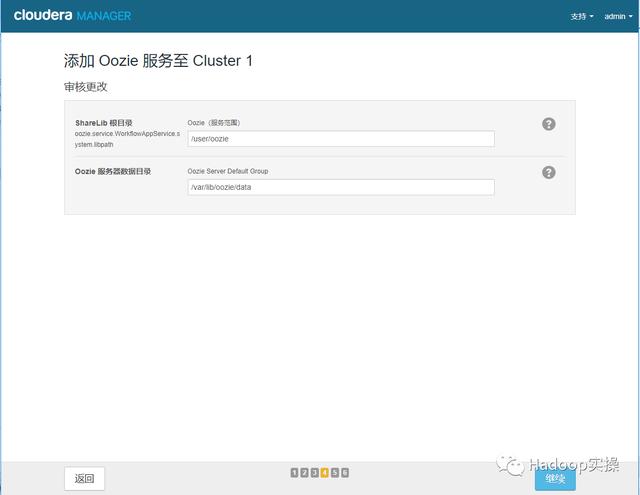Screen dimensions: 640x495
Task: Open help for ShareLib root directory
Action: click(x=549, y=124)
